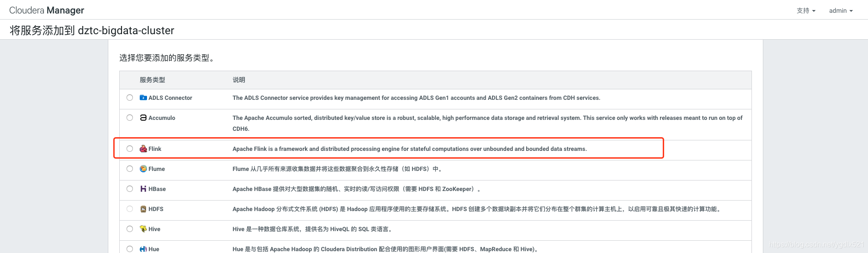Click the Accumulo service icon
868x253 pixels.
[143, 118]
